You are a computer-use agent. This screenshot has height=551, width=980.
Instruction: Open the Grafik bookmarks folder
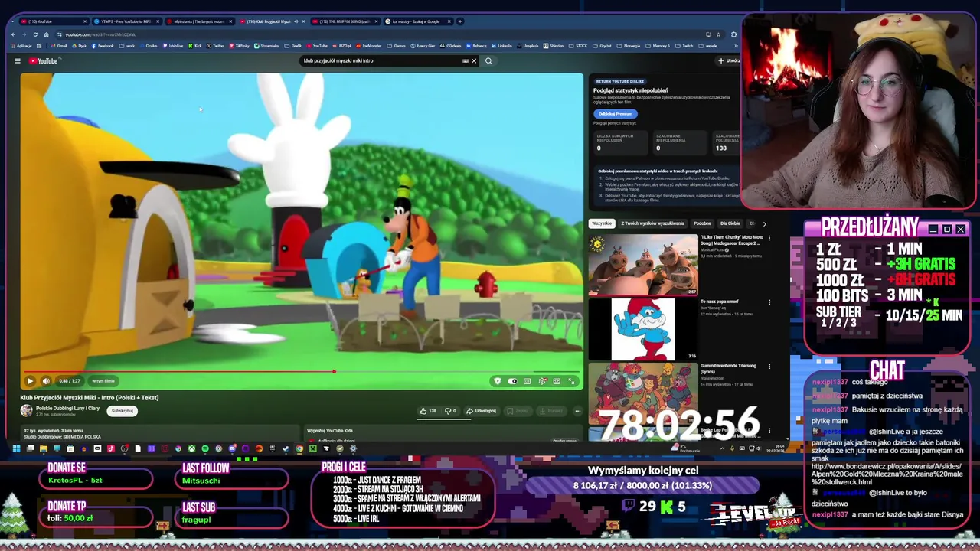(x=294, y=46)
